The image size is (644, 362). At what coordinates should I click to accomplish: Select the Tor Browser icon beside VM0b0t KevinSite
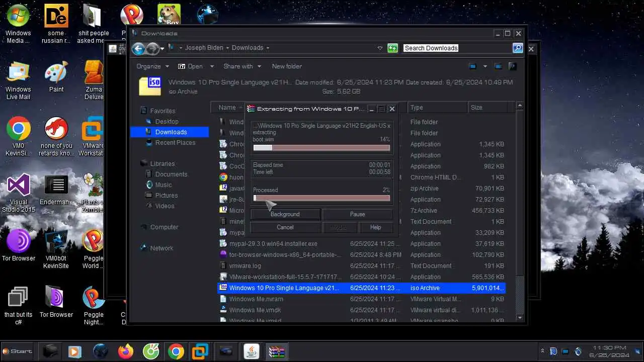[18, 246]
